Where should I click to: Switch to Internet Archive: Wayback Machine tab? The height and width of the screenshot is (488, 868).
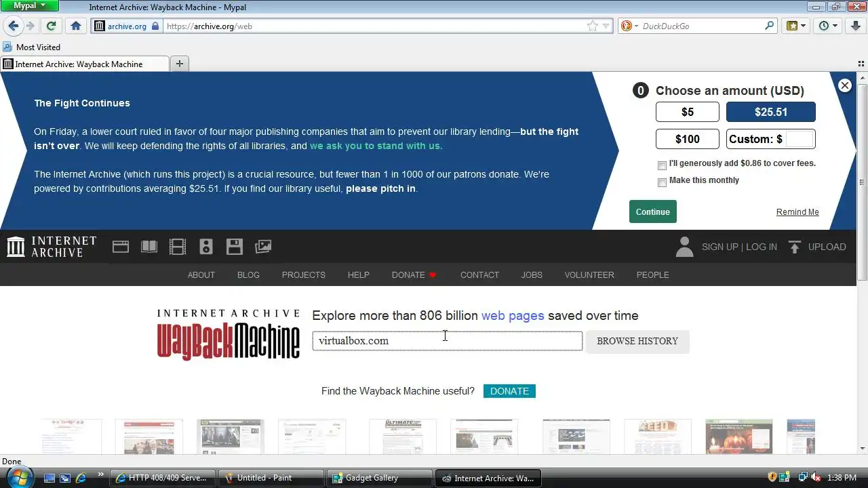pos(85,64)
